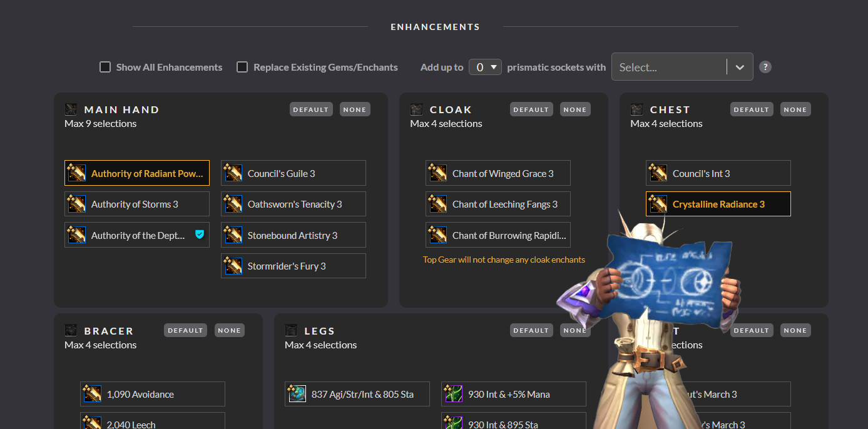The image size is (868, 429).
Task: Click the help question mark icon
Action: pyautogui.click(x=765, y=67)
